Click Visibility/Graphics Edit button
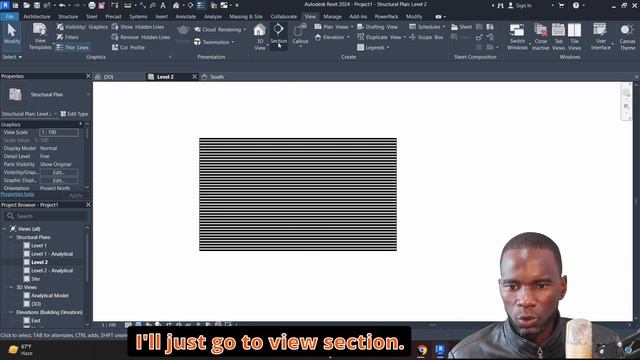 59,172
